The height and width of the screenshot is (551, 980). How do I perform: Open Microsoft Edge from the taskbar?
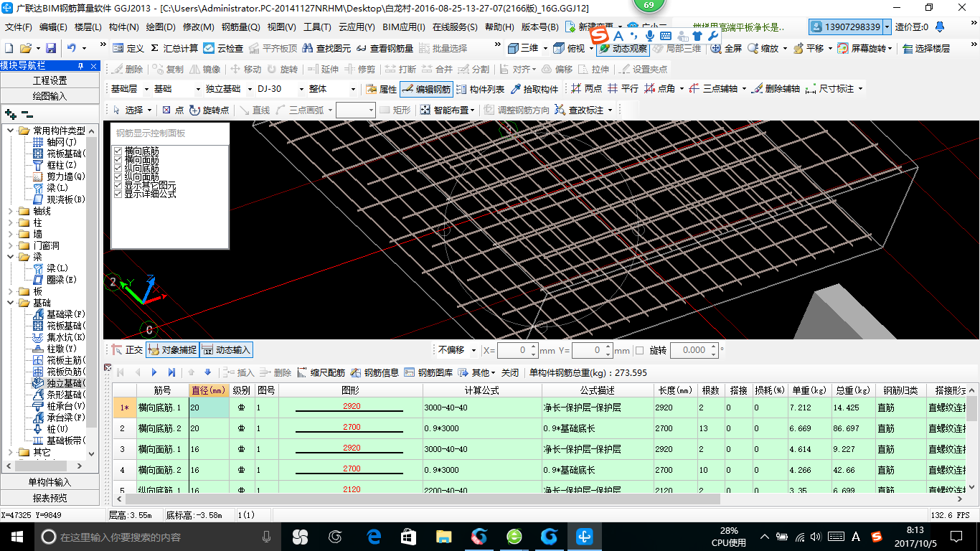[374, 536]
